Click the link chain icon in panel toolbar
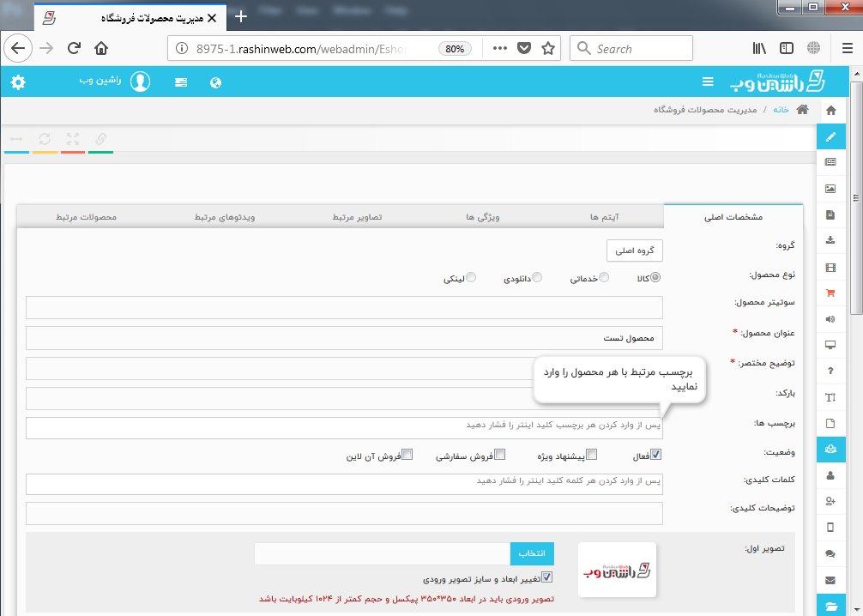Screen dimensions: 863x616 click(x=100, y=138)
